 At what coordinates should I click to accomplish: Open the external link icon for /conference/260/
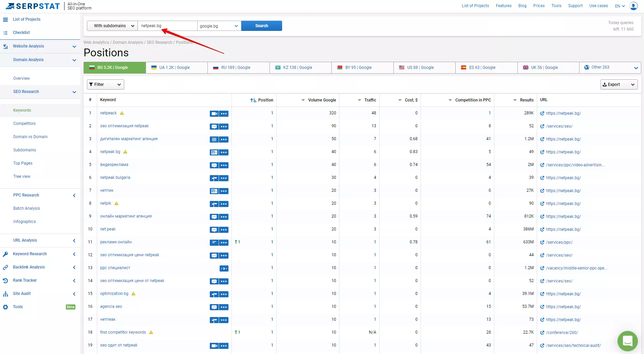click(x=542, y=333)
